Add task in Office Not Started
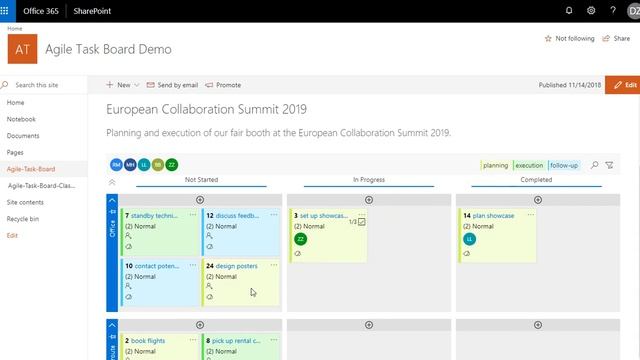The width and height of the screenshot is (640, 360). (x=200, y=200)
